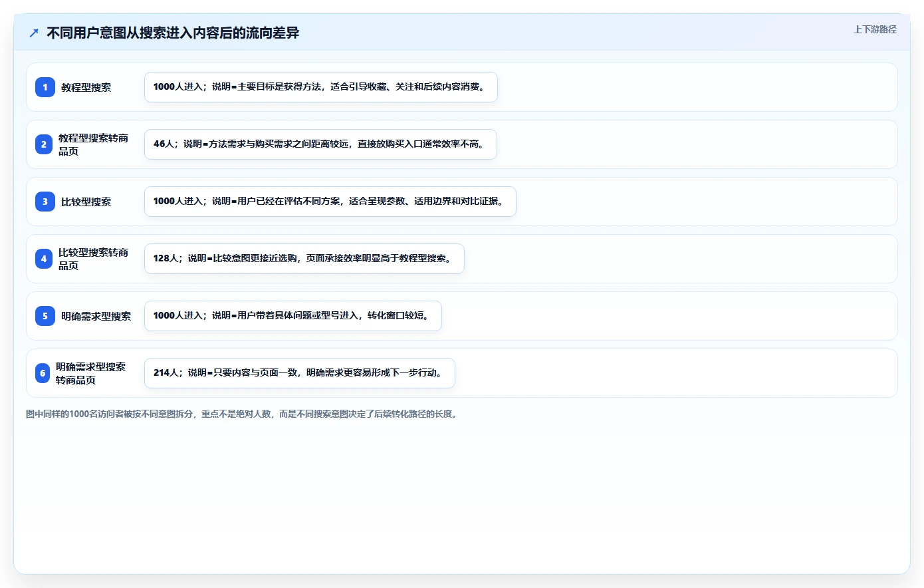Screen dimensions: 924x588
Task: Select the 明确需求型搜索转商品页 row label
Action: [x=90, y=373]
